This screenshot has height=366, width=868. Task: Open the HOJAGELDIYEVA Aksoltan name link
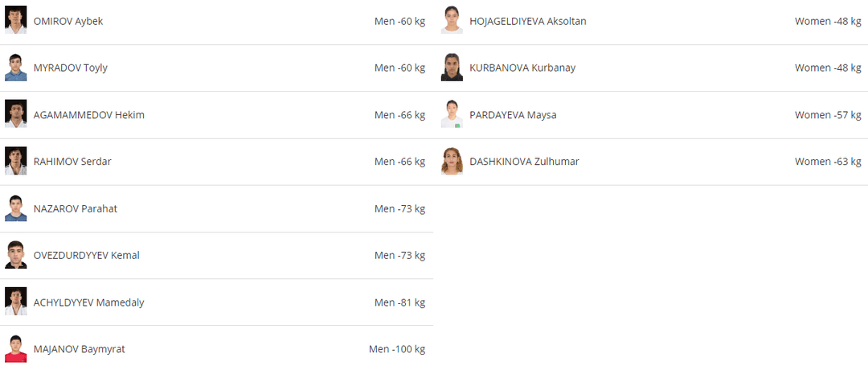click(528, 22)
